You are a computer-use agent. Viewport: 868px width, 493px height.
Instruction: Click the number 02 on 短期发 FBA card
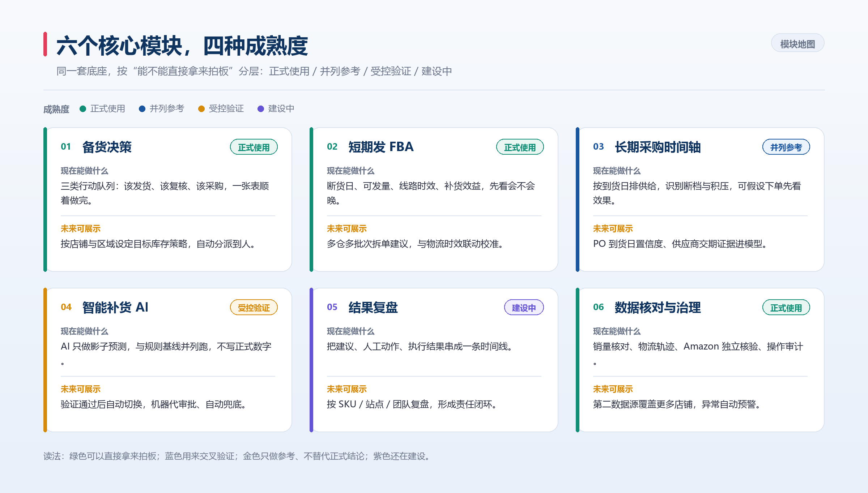pyautogui.click(x=332, y=147)
